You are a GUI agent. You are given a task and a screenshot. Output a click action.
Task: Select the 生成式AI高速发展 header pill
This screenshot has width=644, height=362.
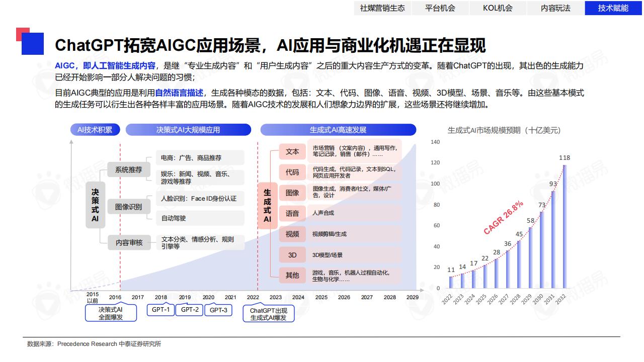click(x=338, y=130)
